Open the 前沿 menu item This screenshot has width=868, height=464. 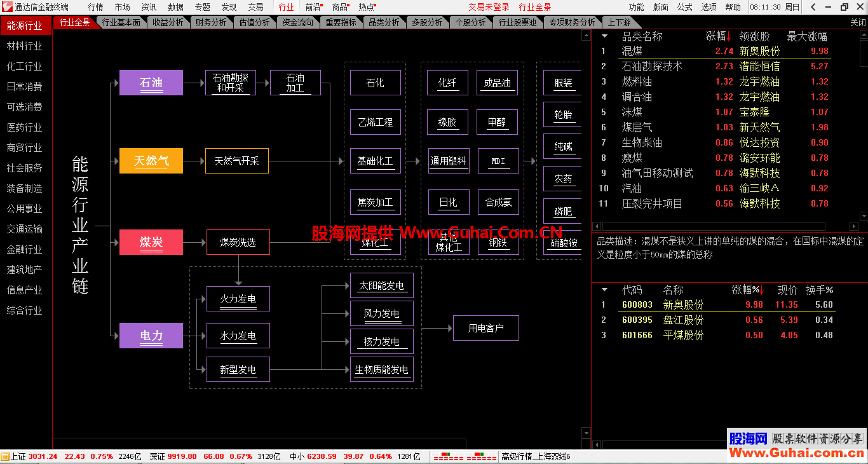(313, 7)
